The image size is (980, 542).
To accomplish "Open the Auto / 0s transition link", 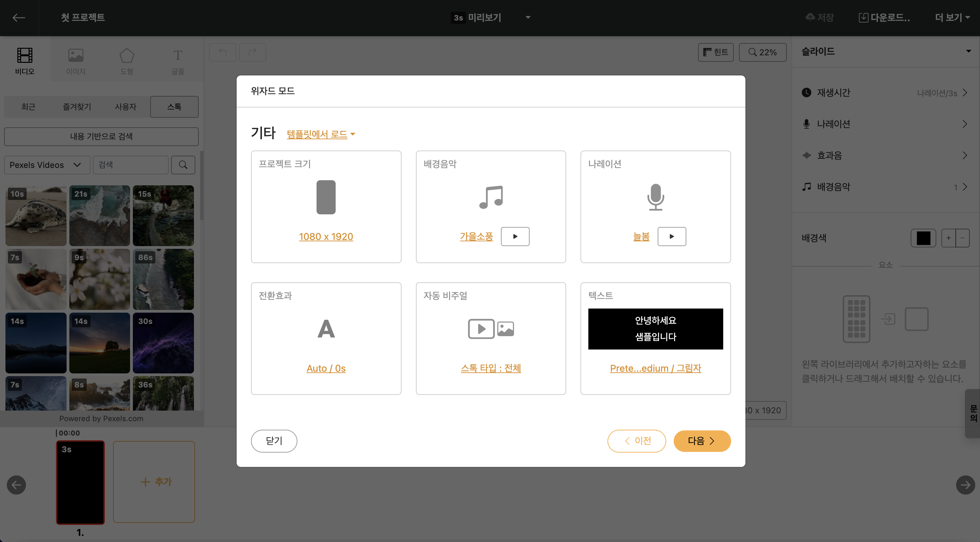I will click(x=326, y=368).
